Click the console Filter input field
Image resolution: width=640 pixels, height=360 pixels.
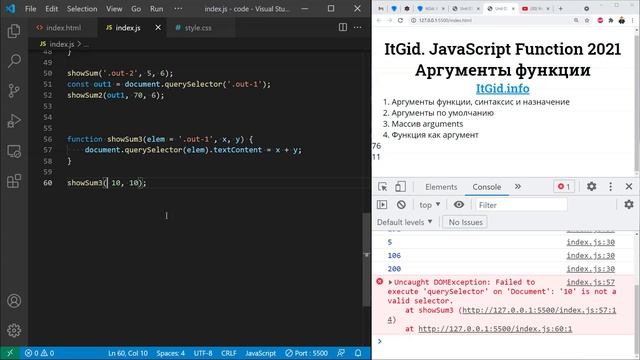[x=521, y=205]
